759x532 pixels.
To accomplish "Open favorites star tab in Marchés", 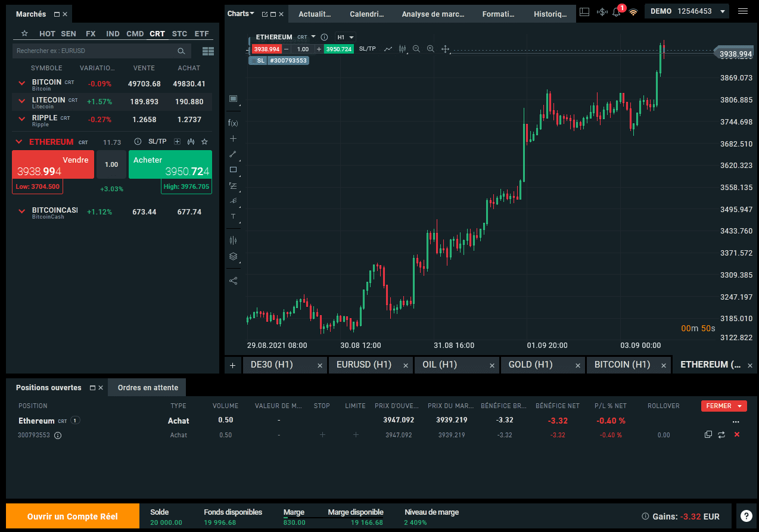I will tap(24, 34).
